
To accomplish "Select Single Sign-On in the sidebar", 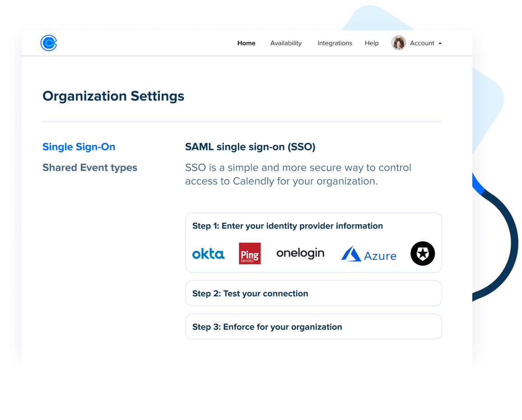I will 79,147.
